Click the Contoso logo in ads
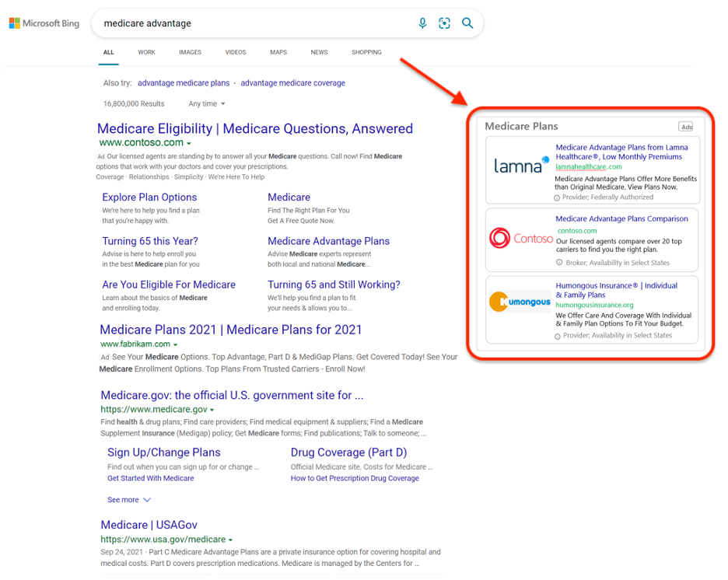The image size is (728, 580). pyautogui.click(x=521, y=238)
